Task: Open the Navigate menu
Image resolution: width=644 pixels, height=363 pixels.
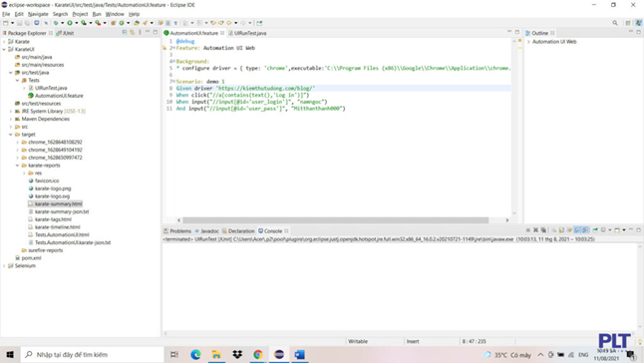Action: pos(38,14)
